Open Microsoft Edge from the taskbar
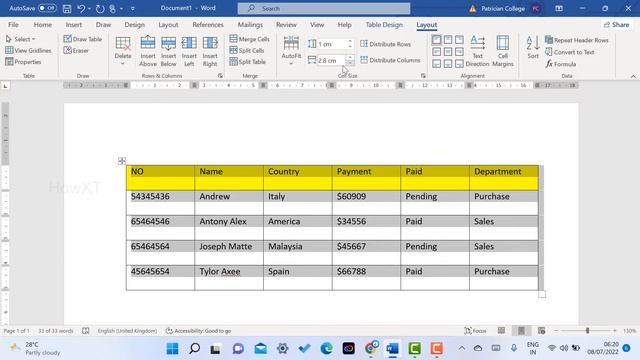Image resolution: width=640 pixels, height=360 pixels. click(x=326, y=349)
